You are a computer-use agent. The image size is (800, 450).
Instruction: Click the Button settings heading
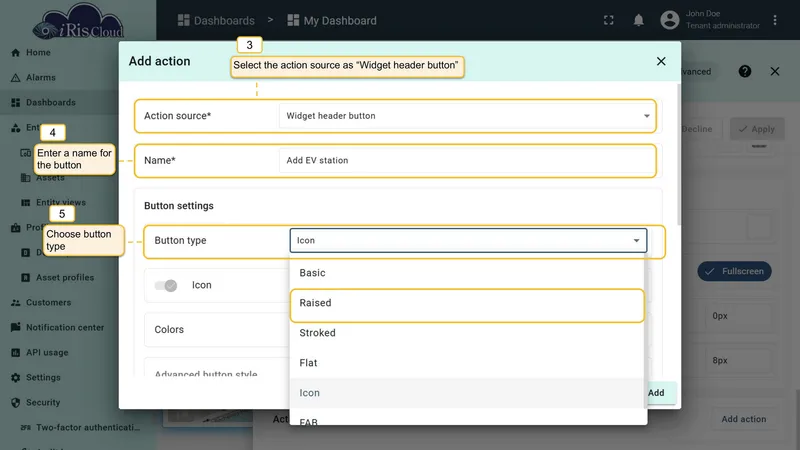tap(179, 206)
